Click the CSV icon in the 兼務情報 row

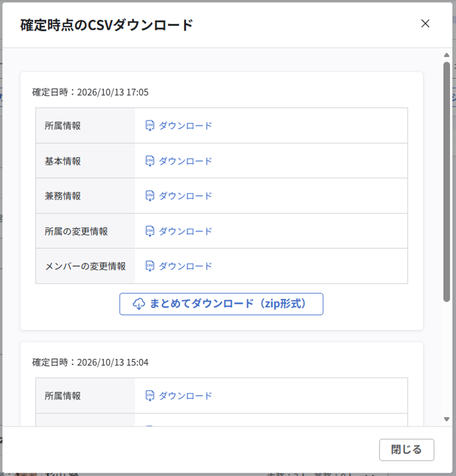[x=150, y=196]
